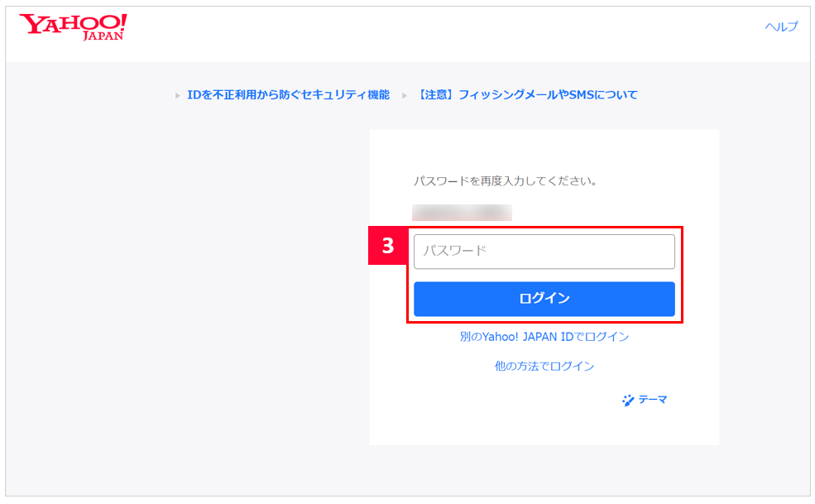The image size is (815, 504).
Task: Click the letter Y of the Yahoo logo
Action: tap(31, 24)
